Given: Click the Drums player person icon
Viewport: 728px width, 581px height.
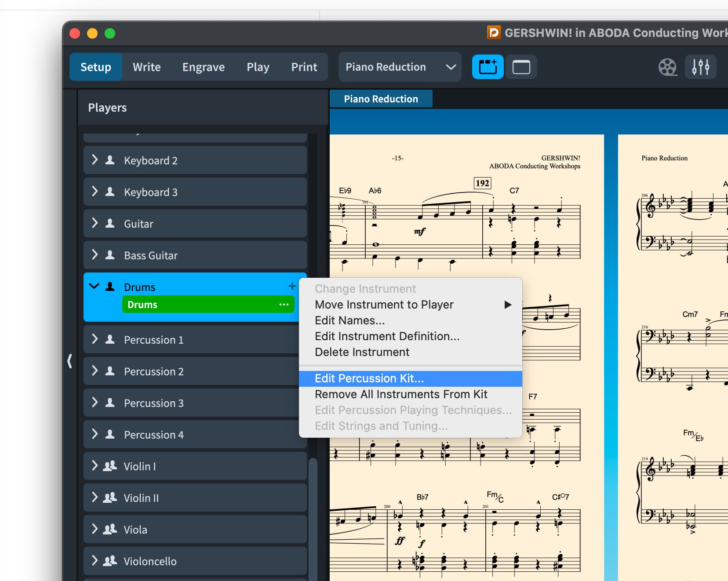Looking at the screenshot, I should click(x=110, y=287).
